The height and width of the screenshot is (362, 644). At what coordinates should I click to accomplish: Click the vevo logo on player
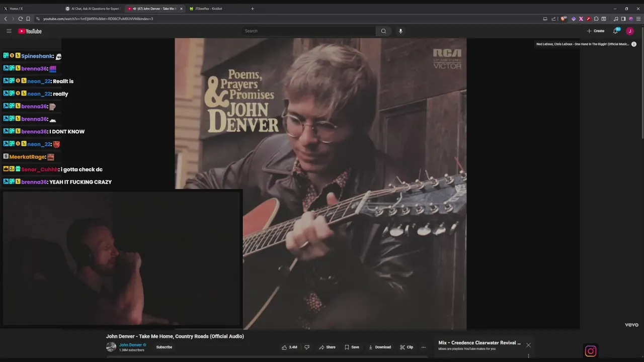631,325
